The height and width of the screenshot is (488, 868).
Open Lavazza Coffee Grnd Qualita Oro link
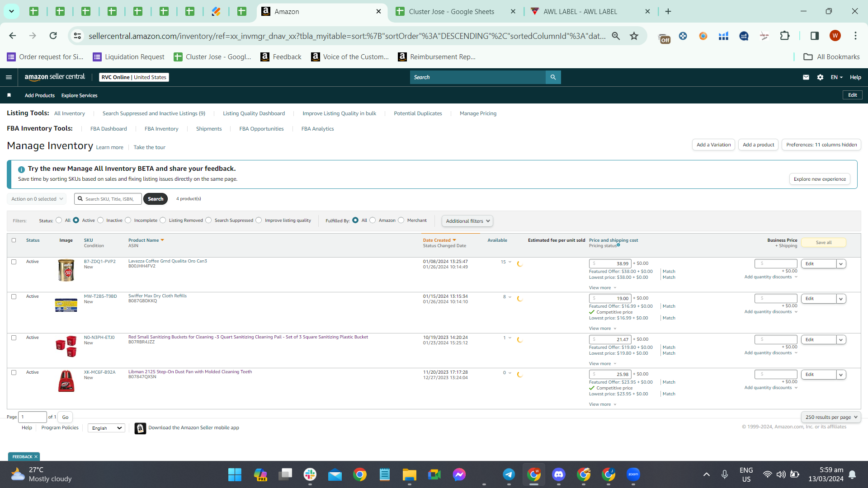[x=167, y=261]
